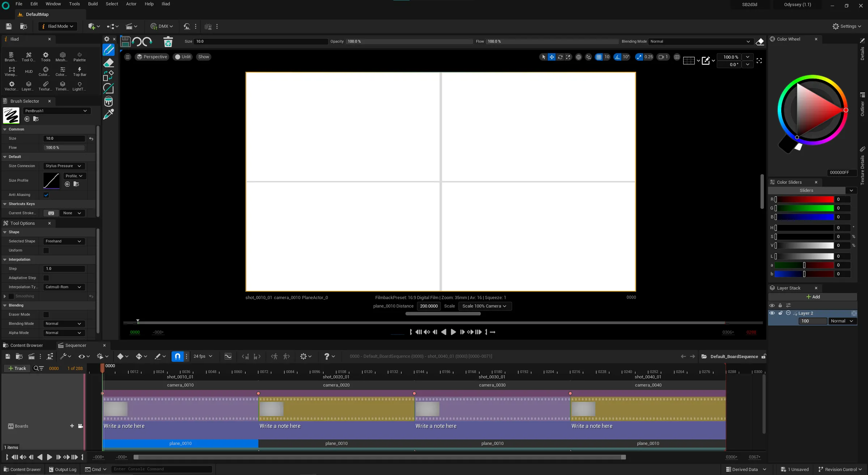
Task: Open the Palette panel icon
Action: pos(80,57)
